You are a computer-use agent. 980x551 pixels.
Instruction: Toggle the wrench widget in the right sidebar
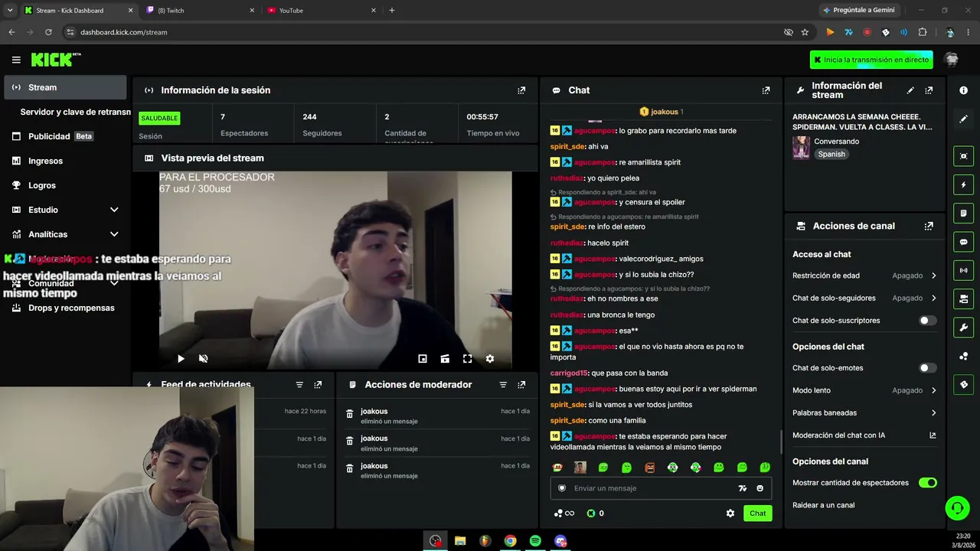[x=964, y=328]
